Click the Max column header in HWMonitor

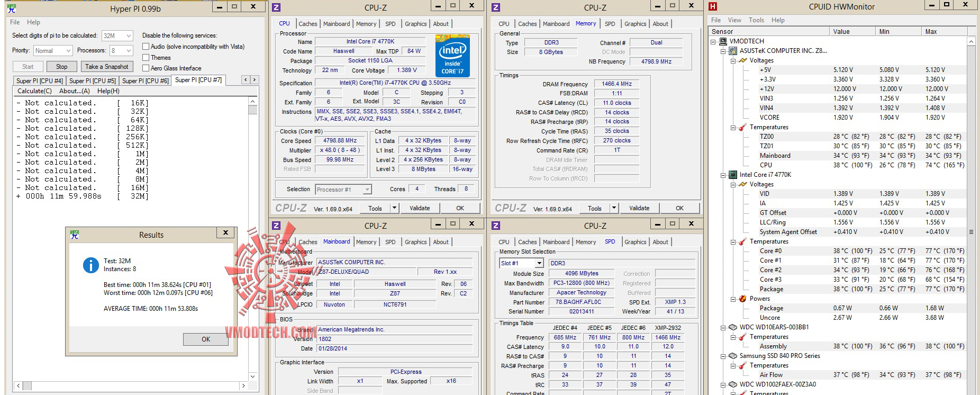coord(944,31)
